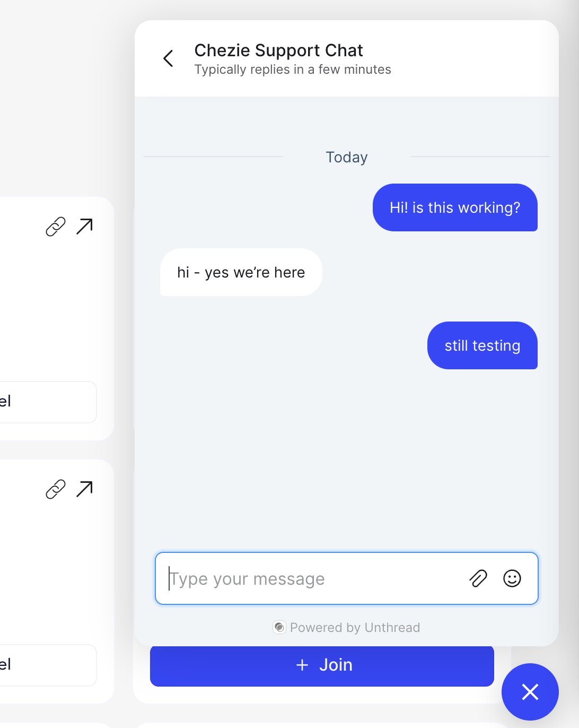The height and width of the screenshot is (728, 579).
Task: Select the "still testing" message bubble
Action: point(482,345)
